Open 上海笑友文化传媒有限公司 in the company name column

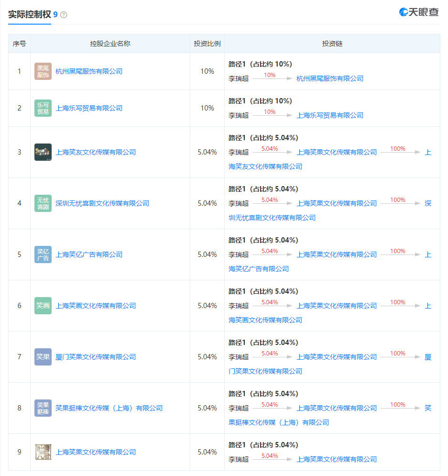point(96,152)
